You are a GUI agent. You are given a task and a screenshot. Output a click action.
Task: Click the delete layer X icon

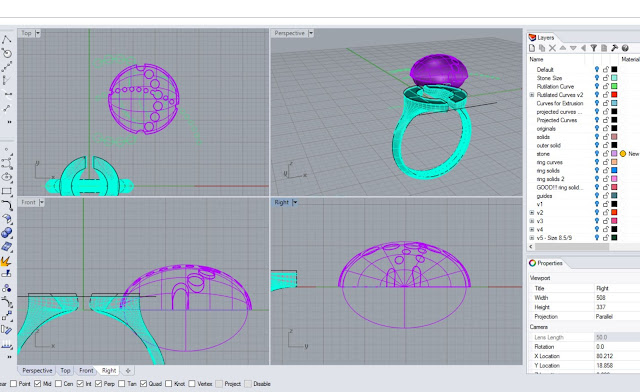[552, 48]
